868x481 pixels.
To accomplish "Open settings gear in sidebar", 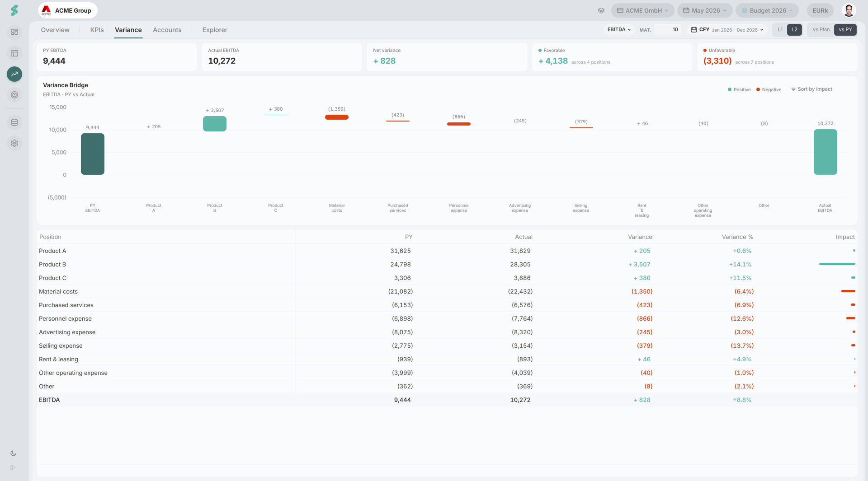I will tap(14, 143).
